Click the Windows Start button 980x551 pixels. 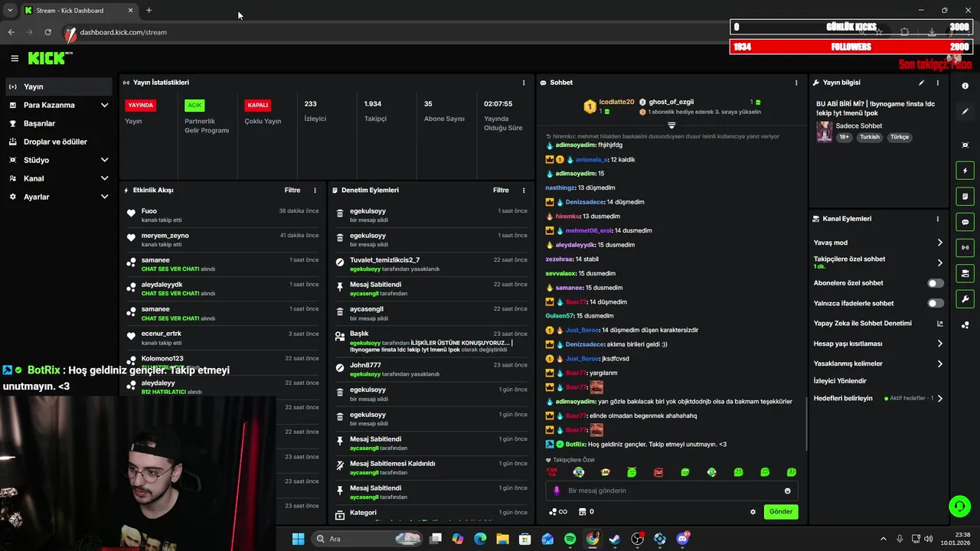coord(298,539)
